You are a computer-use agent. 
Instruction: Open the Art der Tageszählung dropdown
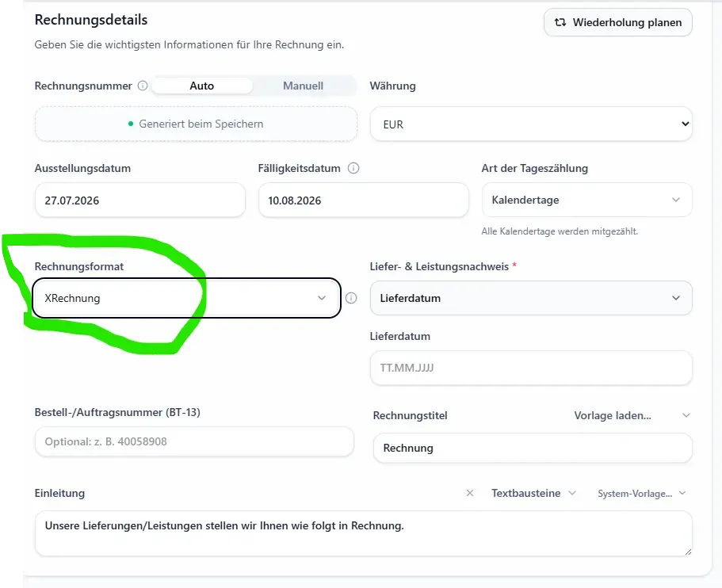(586, 200)
